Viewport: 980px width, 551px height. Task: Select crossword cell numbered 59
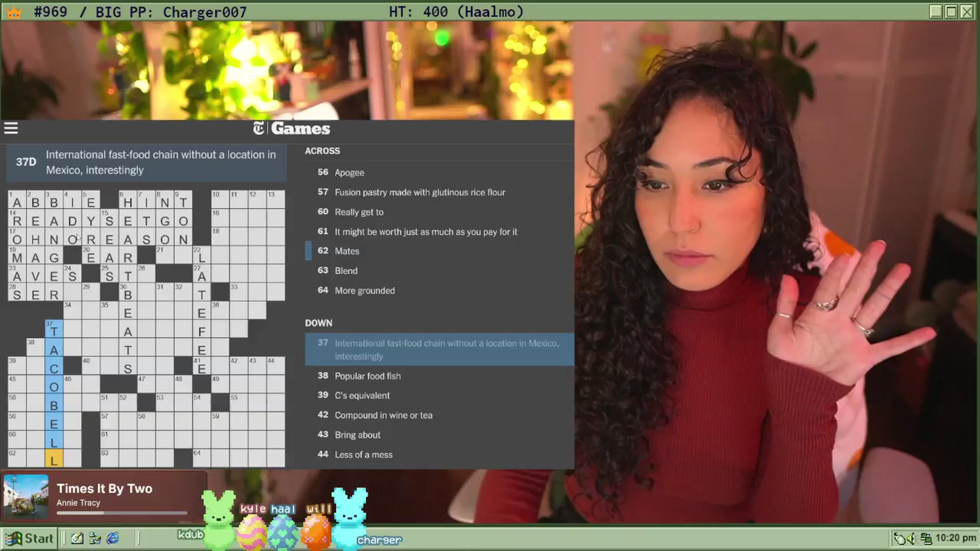pyautogui.click(x=220, y=421)
